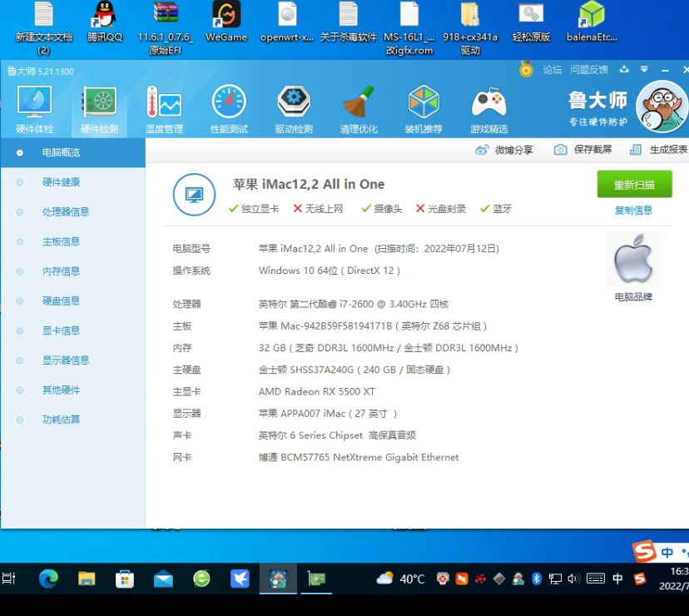
Task: Open 轻松原版 desktop icon
Action: [531, 22]
